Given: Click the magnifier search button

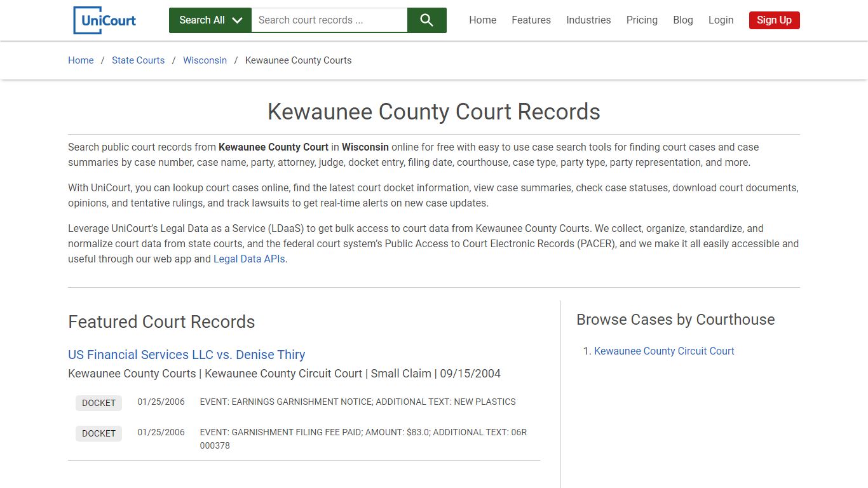Looking at the screenshot, I should point(427,20).
